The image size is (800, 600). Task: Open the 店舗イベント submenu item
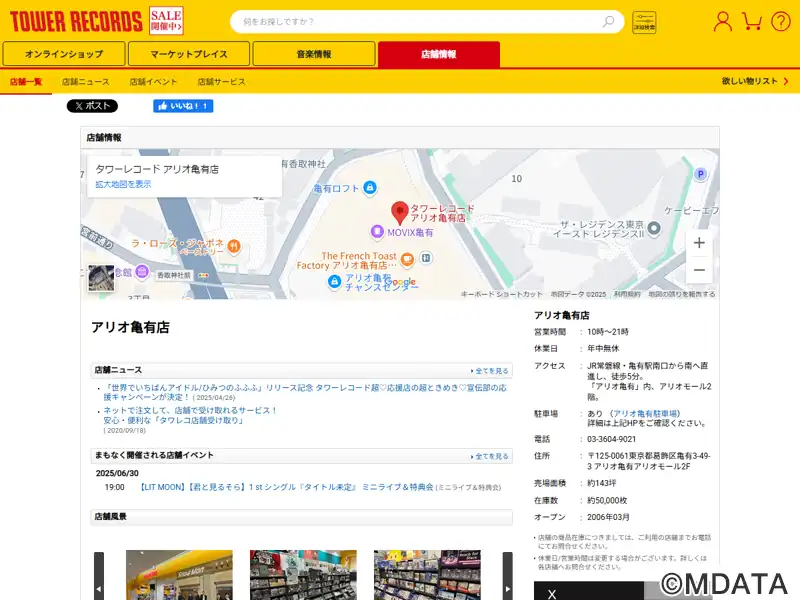(x=153, y=82)
